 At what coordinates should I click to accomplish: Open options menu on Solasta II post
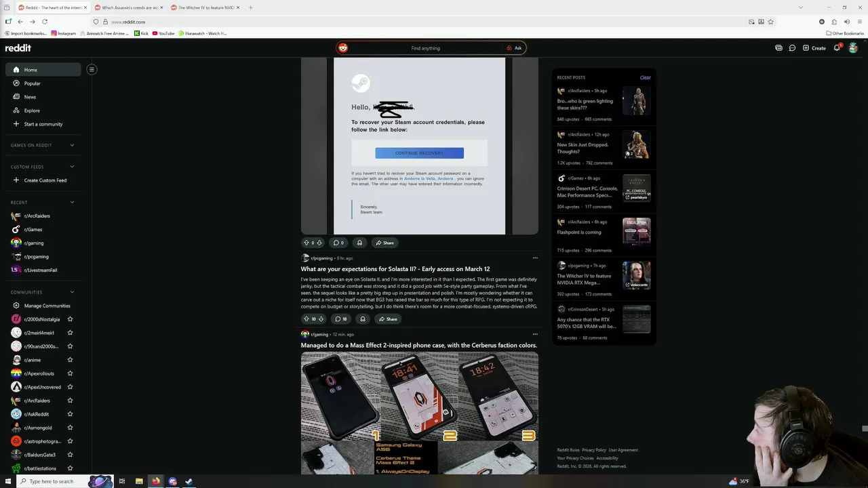pos(535,258)
